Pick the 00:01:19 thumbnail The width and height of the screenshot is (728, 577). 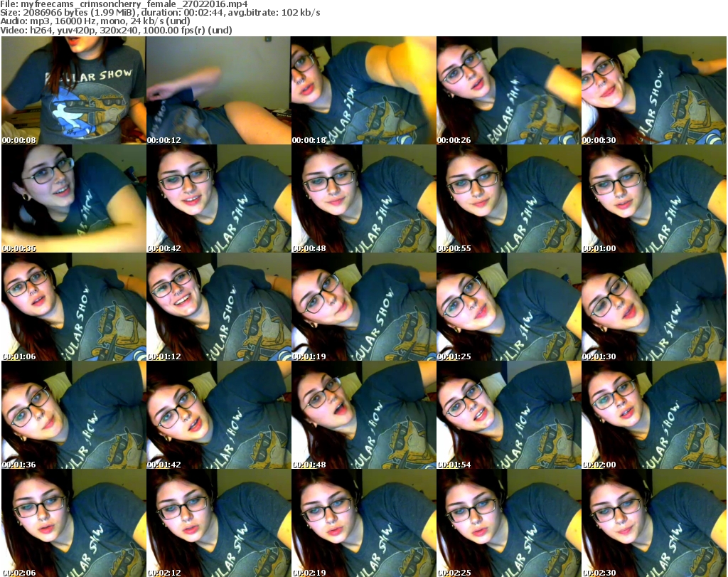click(x=363, y=307)
